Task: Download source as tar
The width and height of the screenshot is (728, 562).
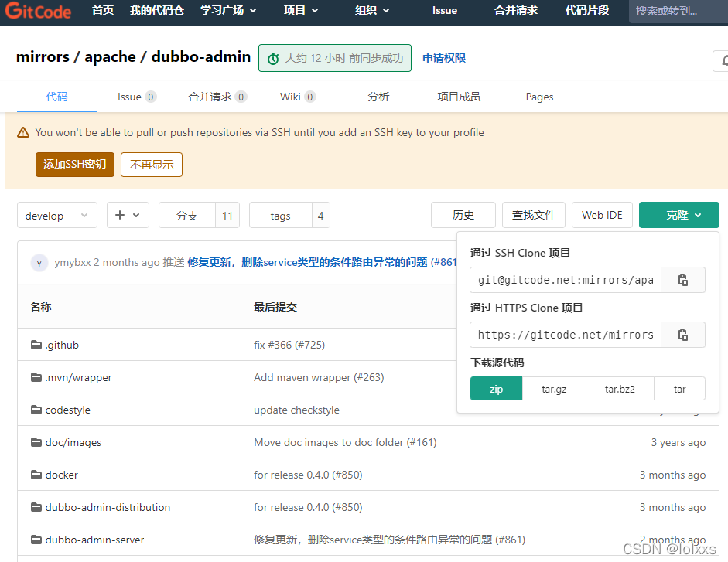Action: coord(680,389)
